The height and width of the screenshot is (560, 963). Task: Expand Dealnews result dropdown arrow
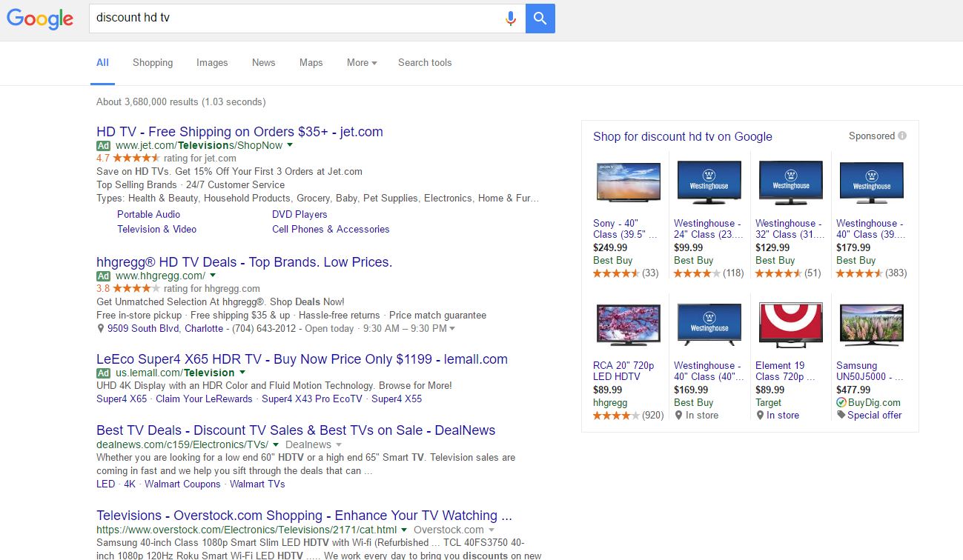[339, 444]
